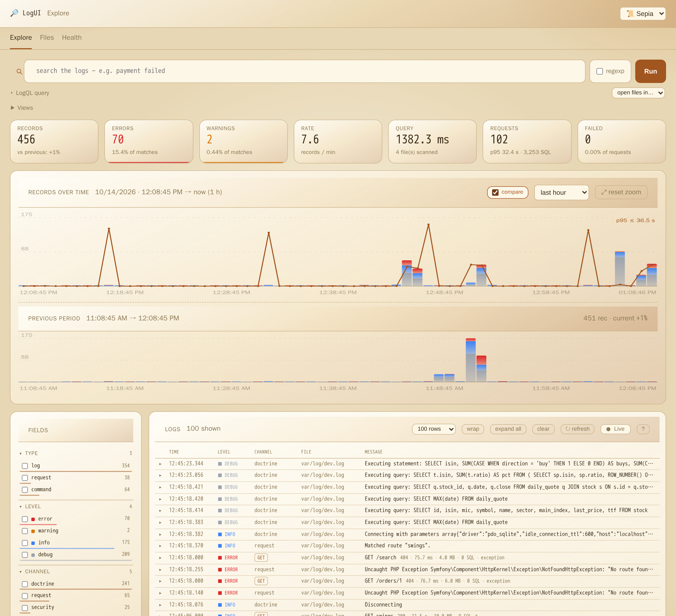Click the Explore header link
The width and height of the screenshot is (676, 616).
58,13
